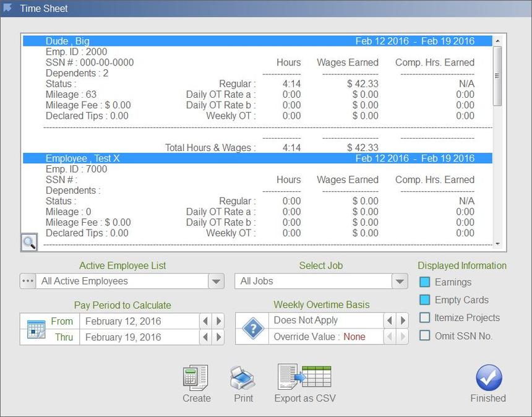532x417 pixels.
Task: Click the Pay Period to Calculate heading
Action: [122, 305]
